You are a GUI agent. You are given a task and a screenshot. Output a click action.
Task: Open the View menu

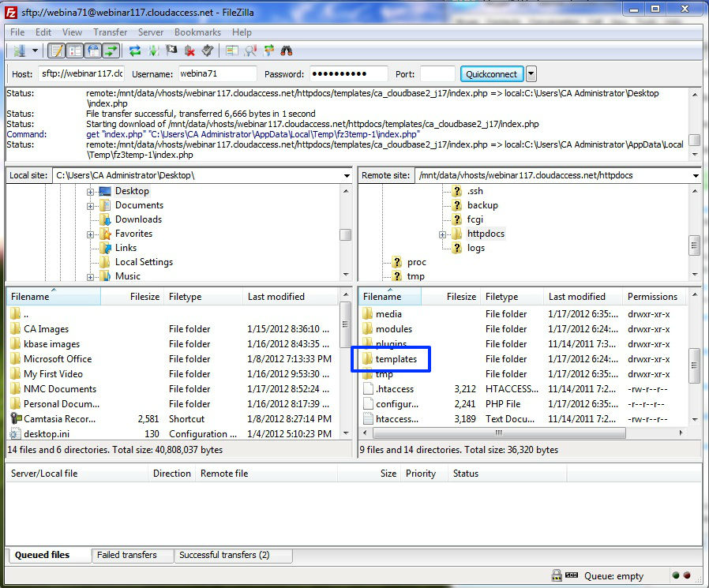(73, 32)
